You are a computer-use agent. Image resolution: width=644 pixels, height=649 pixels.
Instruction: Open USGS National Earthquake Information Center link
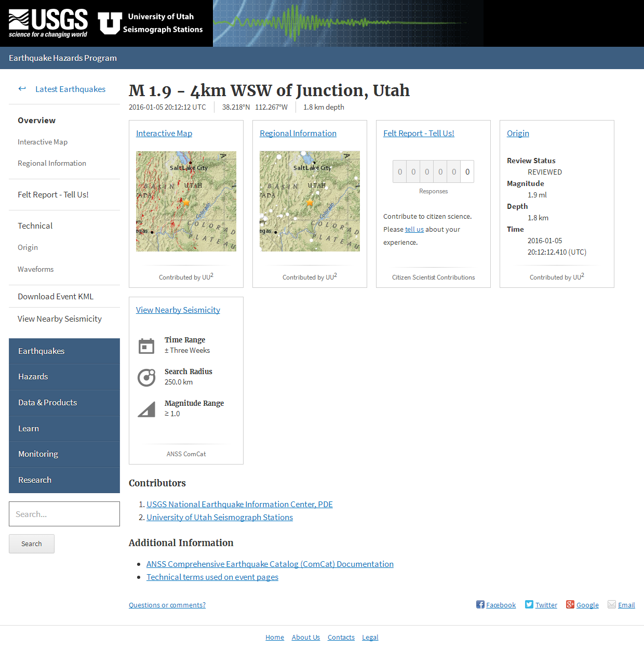tap(239, 504)
